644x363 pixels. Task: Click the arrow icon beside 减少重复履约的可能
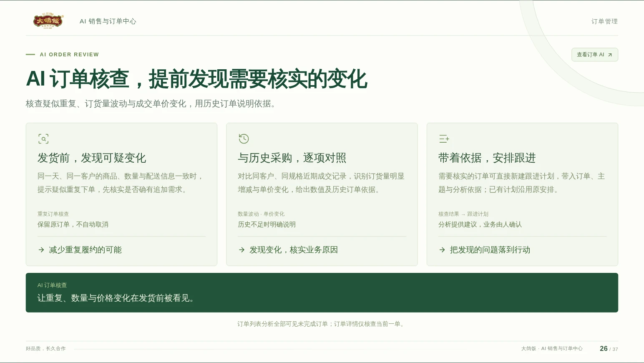tap(41, 250)
